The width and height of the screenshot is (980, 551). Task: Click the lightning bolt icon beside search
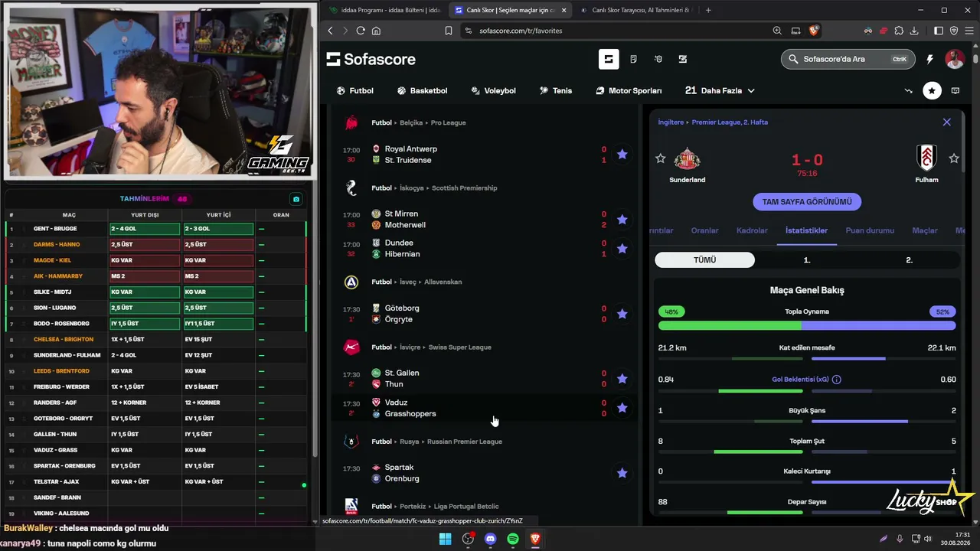click(x=930, y=59)
